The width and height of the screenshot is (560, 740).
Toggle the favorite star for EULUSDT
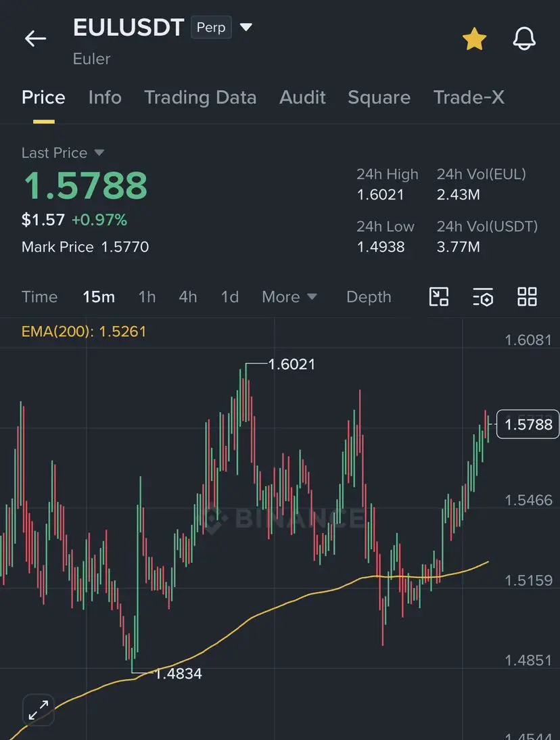(474, 39)
